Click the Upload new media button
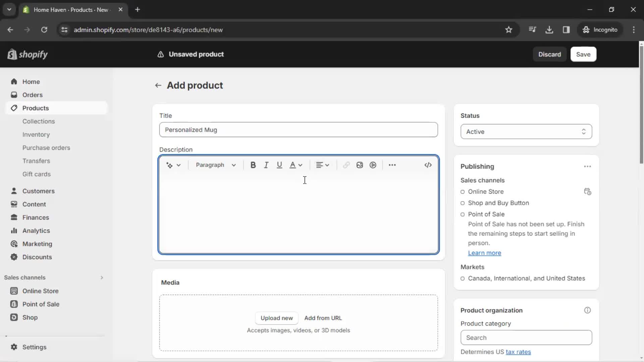644x362 pixels. coord(276,318)
